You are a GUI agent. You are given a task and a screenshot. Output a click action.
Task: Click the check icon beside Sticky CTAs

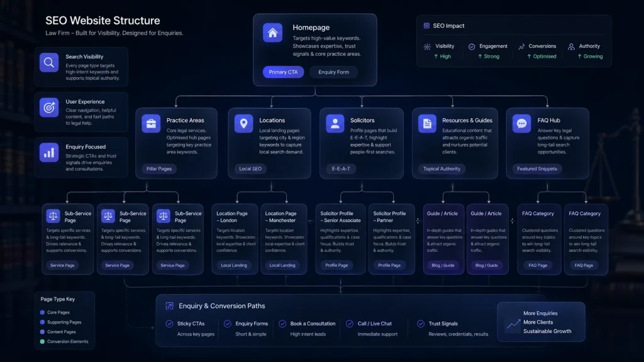(x=169, y=324)
